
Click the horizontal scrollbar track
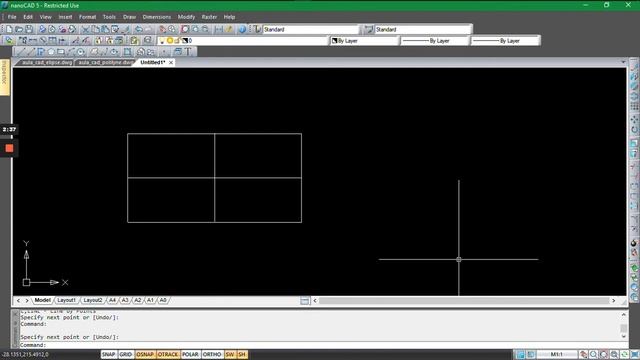(x=464, y=300)
